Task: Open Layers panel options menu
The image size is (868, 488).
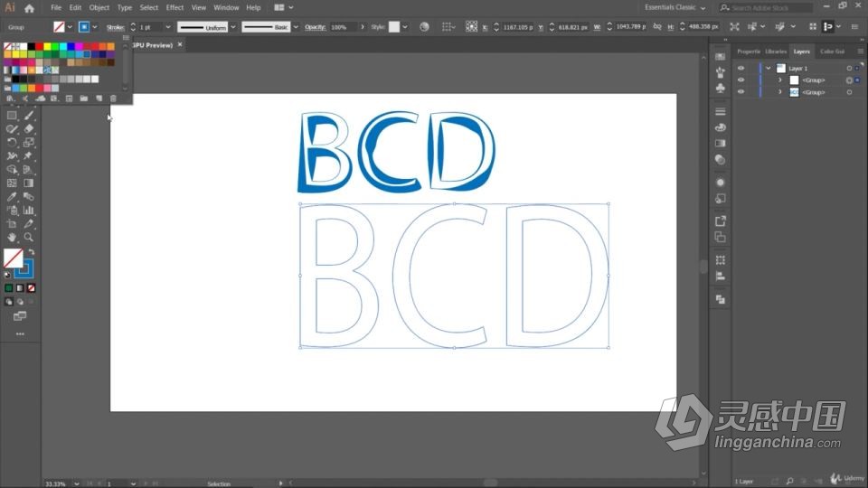Action: [860, 52]
